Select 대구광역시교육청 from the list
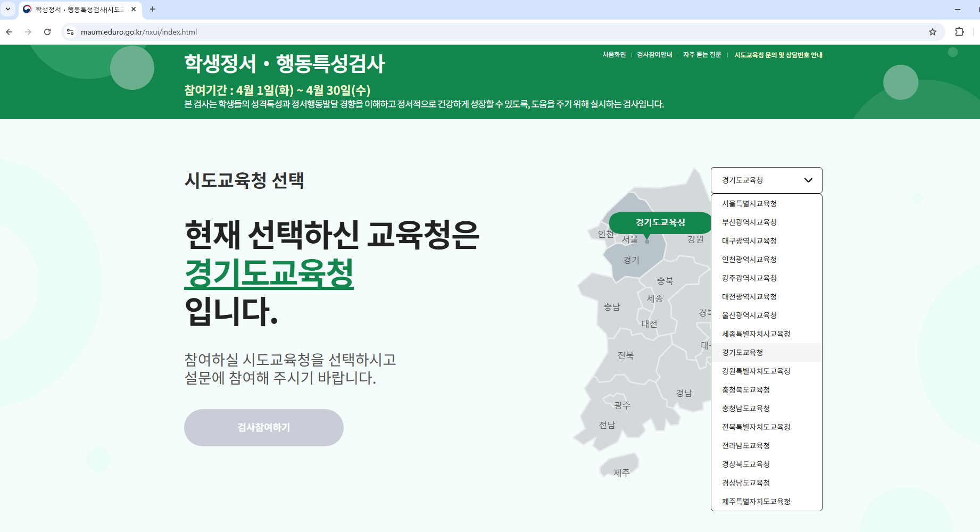Image resolution: width=980 pixels, height=532 pixels. (767, 241)
